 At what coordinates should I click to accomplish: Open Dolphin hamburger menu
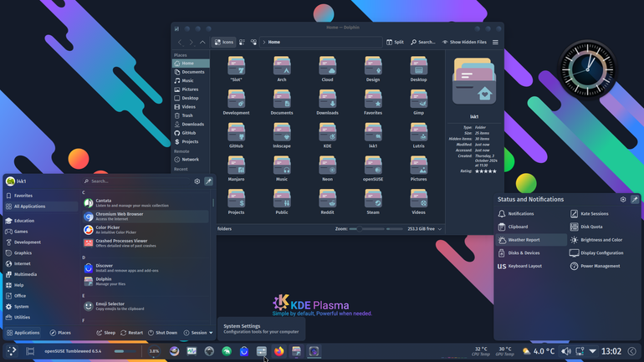click(495, 42)
